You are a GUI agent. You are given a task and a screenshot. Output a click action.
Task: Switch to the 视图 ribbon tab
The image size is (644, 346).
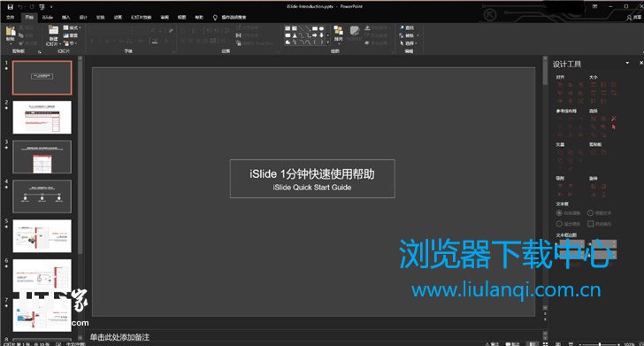coord(181,18)
